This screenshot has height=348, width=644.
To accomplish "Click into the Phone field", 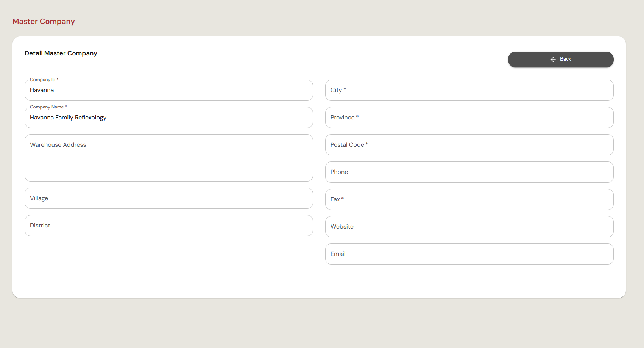I will point(469,172).
